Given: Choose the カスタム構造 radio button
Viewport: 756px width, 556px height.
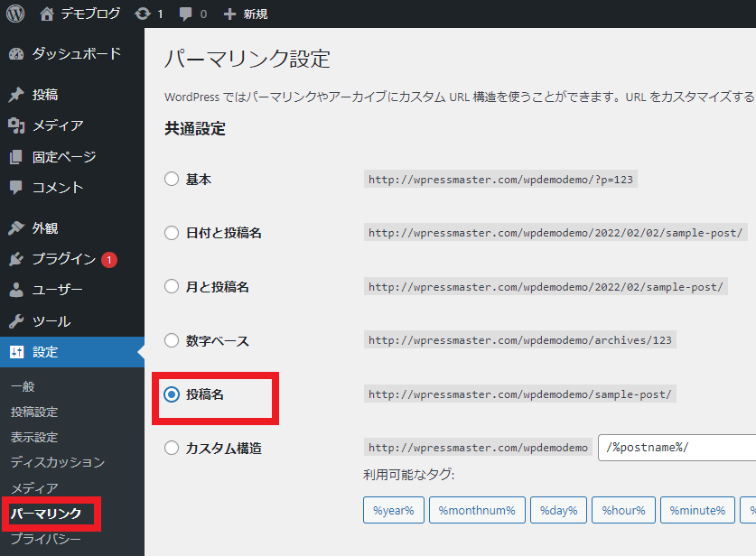Looking at the screenshot, I should 172,448.
